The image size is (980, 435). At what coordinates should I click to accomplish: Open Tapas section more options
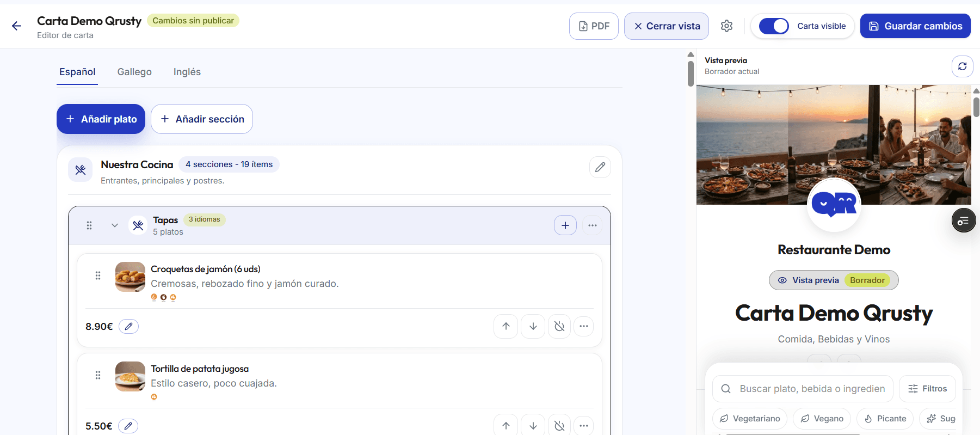pos(593,225)
